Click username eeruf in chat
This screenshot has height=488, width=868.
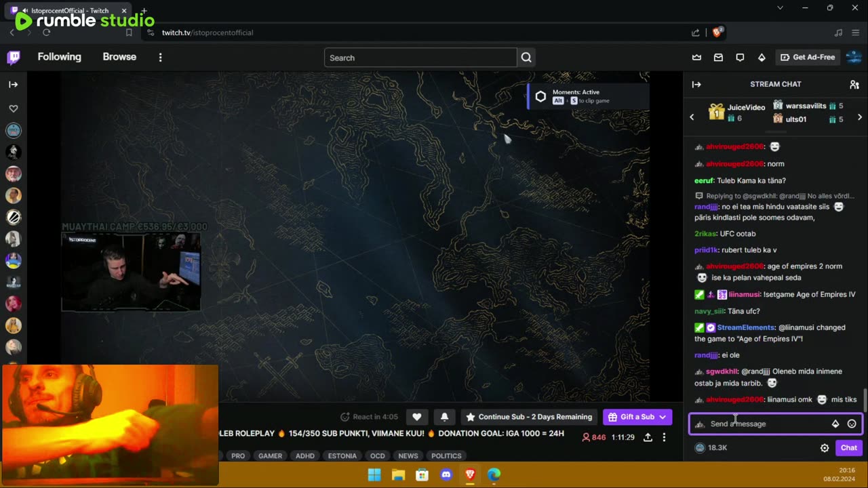tap(703, 181)
